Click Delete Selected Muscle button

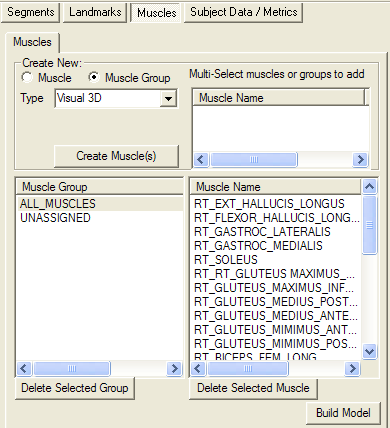253,388
